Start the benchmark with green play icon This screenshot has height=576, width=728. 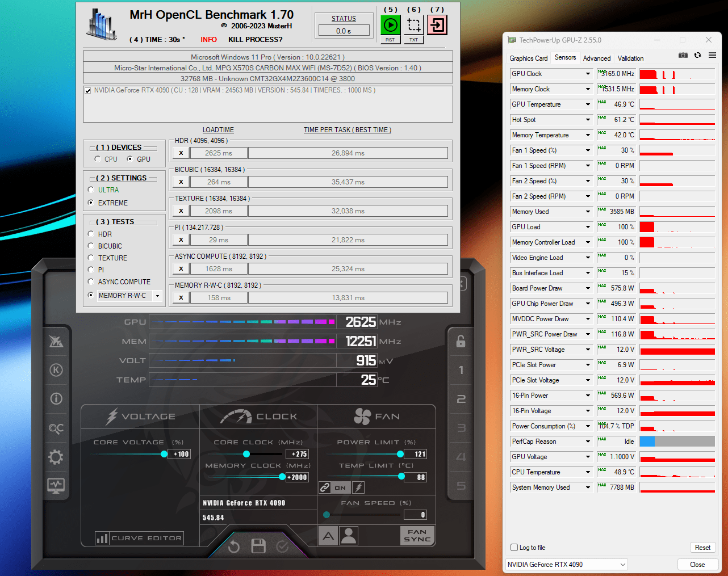click(390, 25)
